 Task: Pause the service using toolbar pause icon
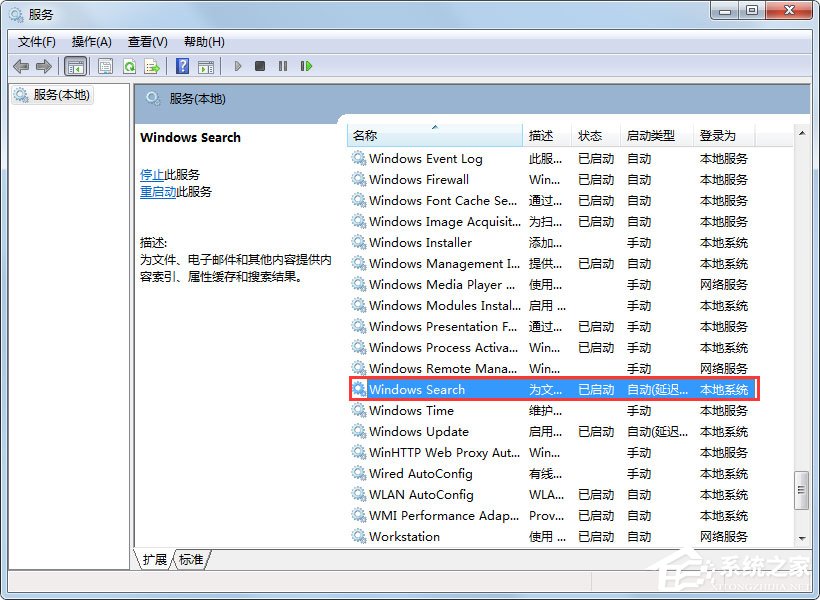[x=283, y=66]
